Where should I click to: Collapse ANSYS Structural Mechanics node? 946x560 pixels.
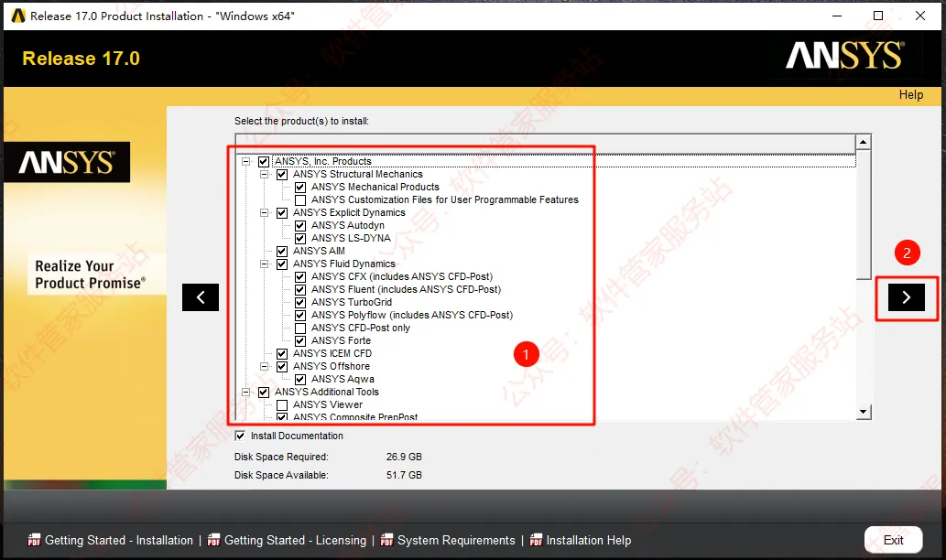[264, 175]
